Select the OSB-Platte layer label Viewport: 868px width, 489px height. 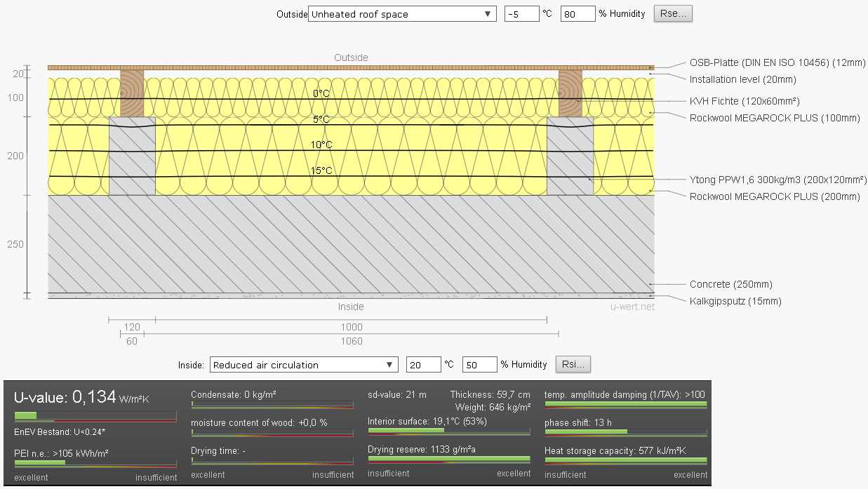[777, 62]
